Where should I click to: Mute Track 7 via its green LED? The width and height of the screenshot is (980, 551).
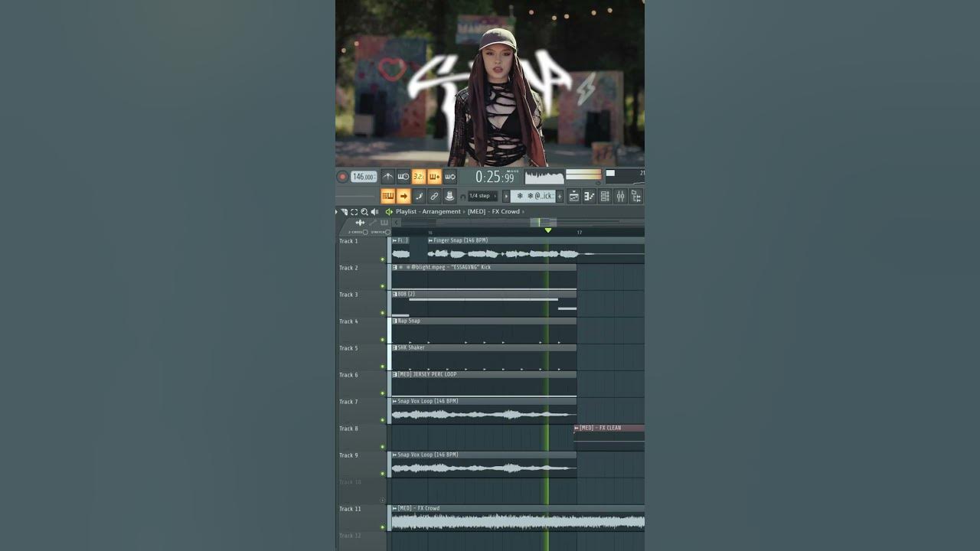382,420
